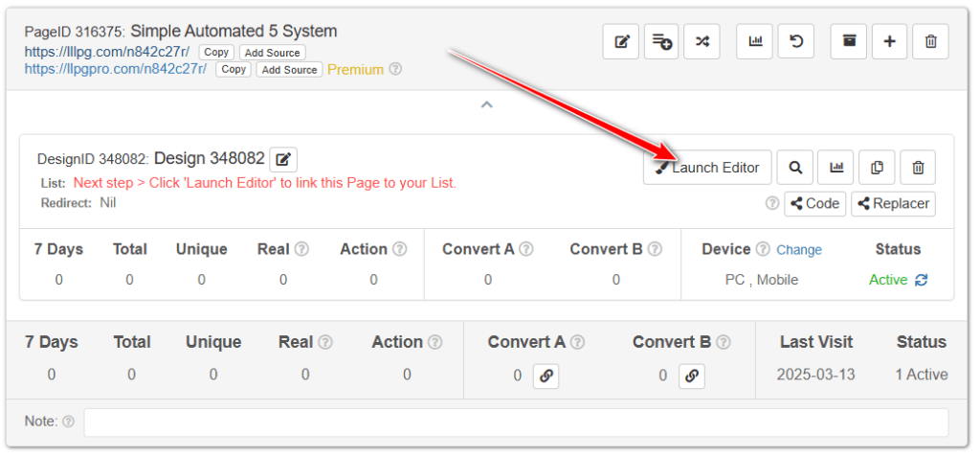Screen dimensions: 980x457
Task: Duplicate design using copy icon
Action: 877,167
